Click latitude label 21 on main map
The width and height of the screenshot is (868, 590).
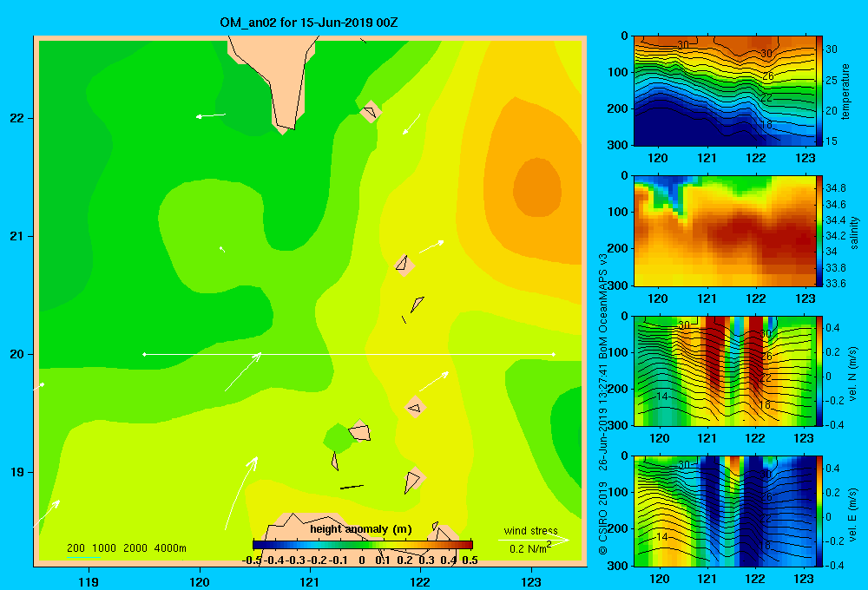pyautogui.click(x=17, y=236)
